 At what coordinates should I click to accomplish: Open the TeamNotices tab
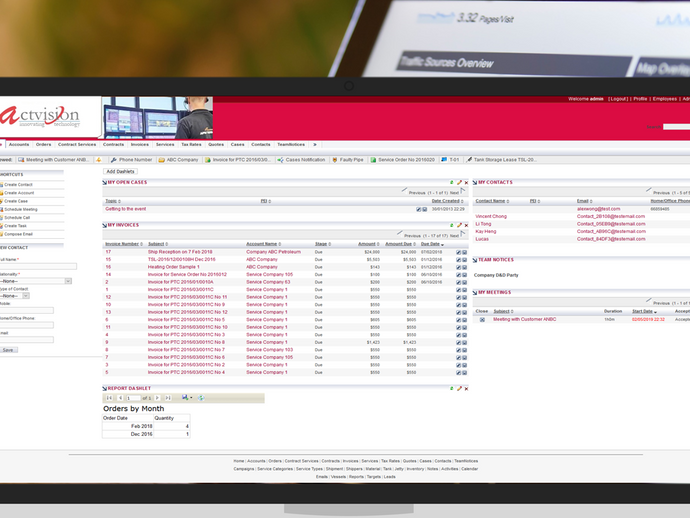291,144
